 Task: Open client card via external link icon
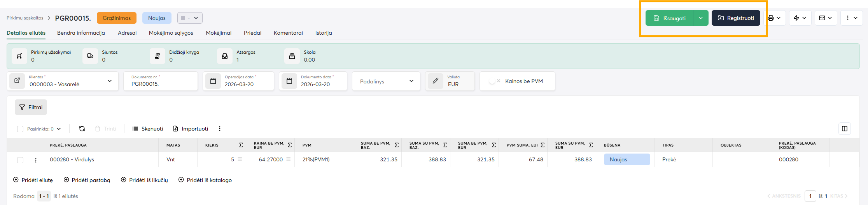[17, 81]
